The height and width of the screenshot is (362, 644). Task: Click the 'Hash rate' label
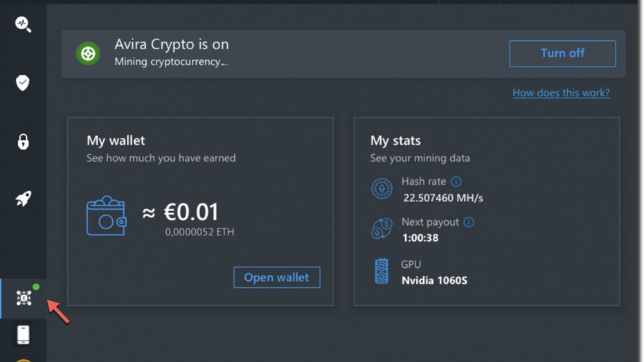pos(424,181)
